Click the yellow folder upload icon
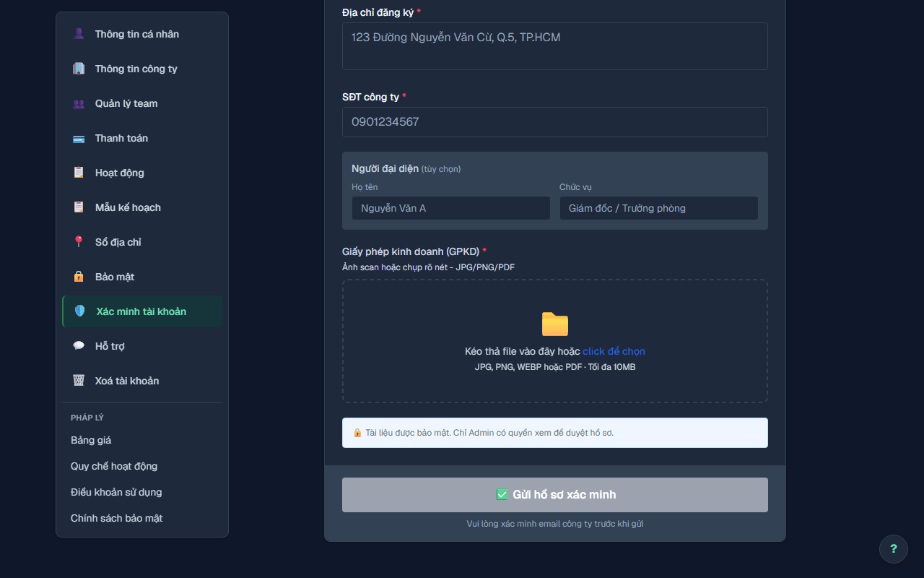Screen dimensions: 924x578 point(555,324)
